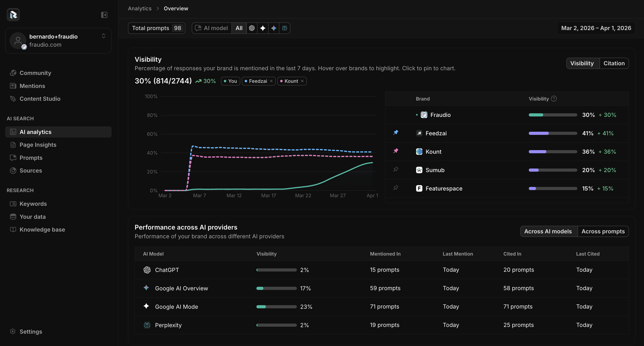
Task: Click the Google AI Mode visibility bar
Action: (x=276, y=307)
